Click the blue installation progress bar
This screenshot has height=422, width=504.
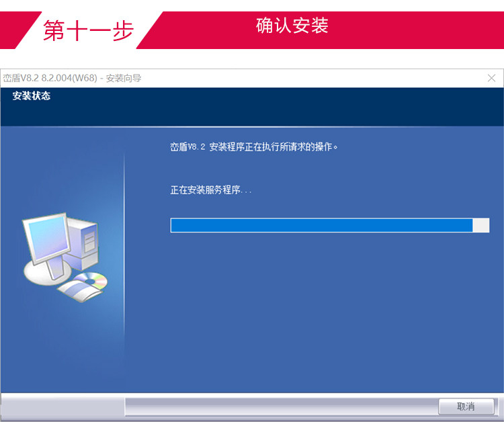pyautogui.click(x=330, y=225)
